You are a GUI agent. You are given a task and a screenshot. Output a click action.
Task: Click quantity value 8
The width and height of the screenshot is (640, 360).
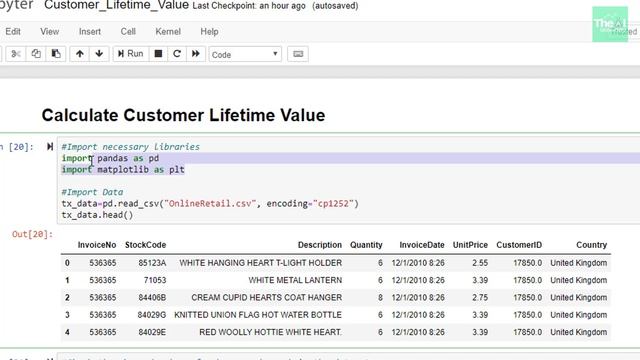coord(380,298)
